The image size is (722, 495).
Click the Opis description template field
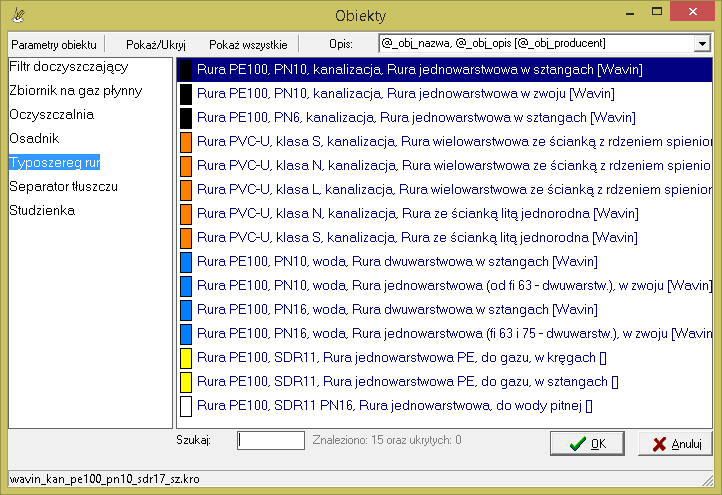pos(536,44)
